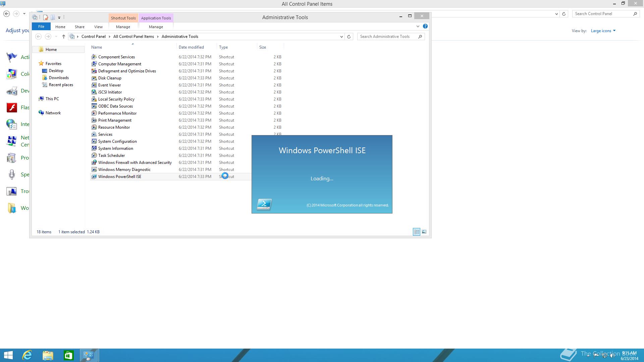Open Desktop under Favorites

pyautogui.click(x=56, y=71)
